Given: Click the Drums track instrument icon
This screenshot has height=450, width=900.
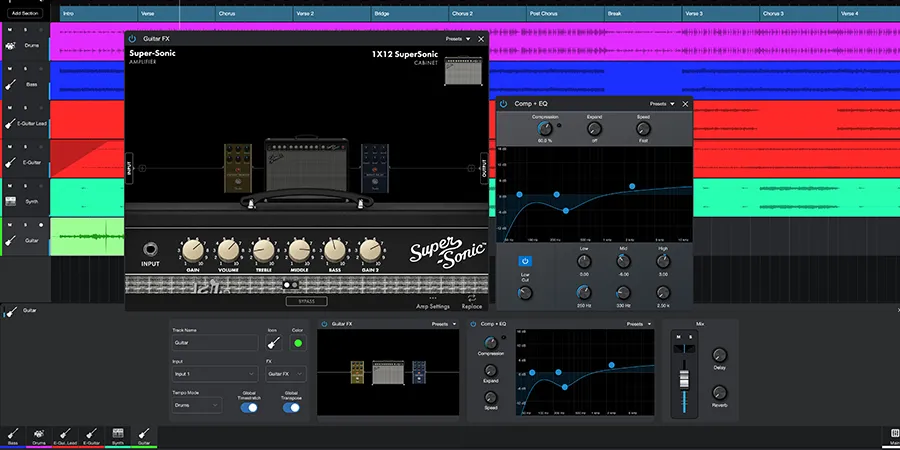Looking at the screenshot, I should click(10, 45).
